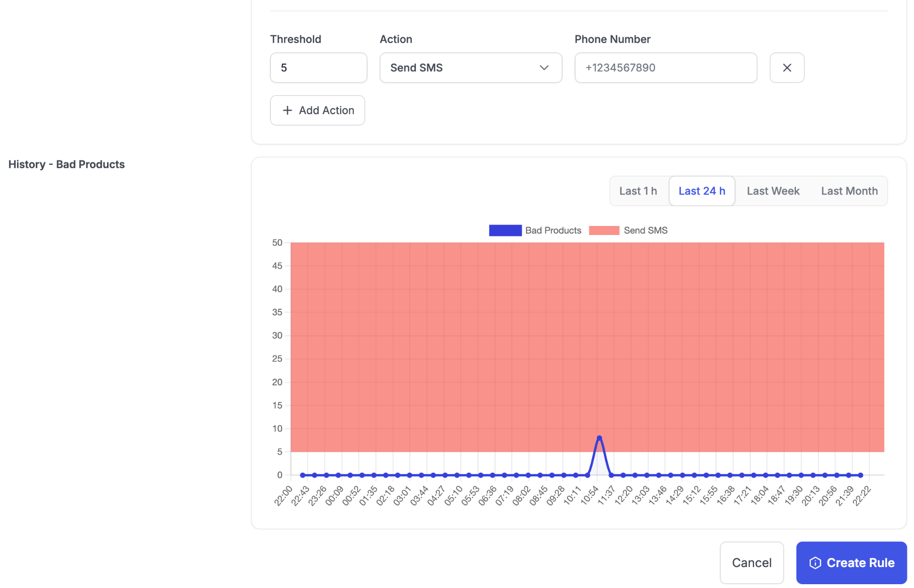Open the Send SMS action dropdown
Viewport: 914px width, 588px height.
[x=471, y=68]
